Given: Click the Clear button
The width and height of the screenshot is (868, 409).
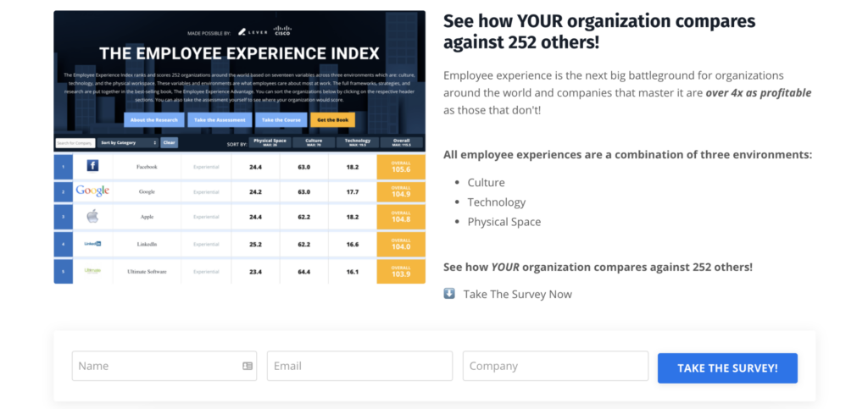Looking at the screenshot, I should click(170, 142).
